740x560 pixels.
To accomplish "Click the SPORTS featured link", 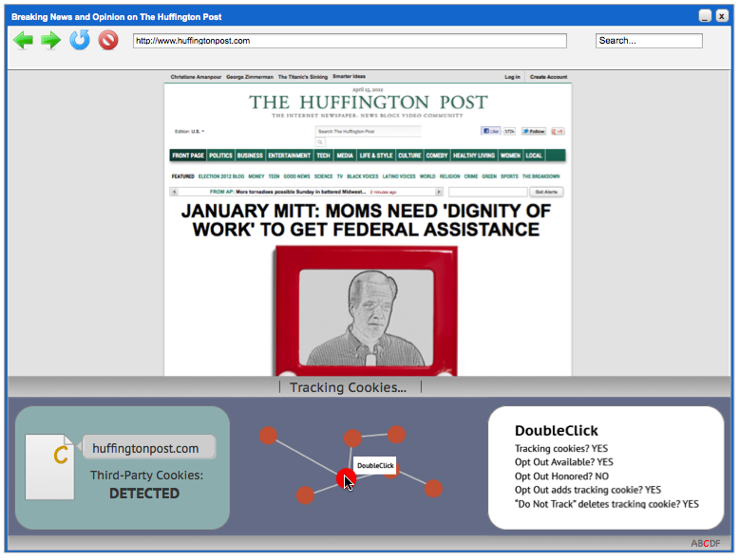I will tap(509, 177).
